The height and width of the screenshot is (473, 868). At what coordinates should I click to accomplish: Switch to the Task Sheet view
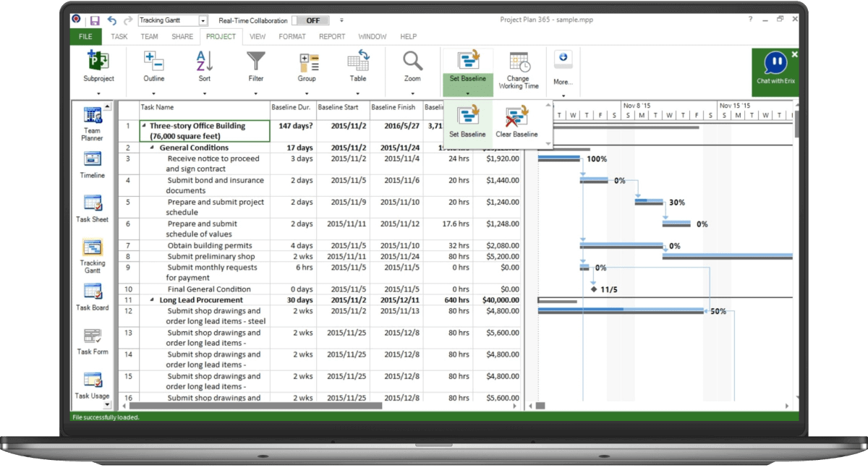coord(92,209)
